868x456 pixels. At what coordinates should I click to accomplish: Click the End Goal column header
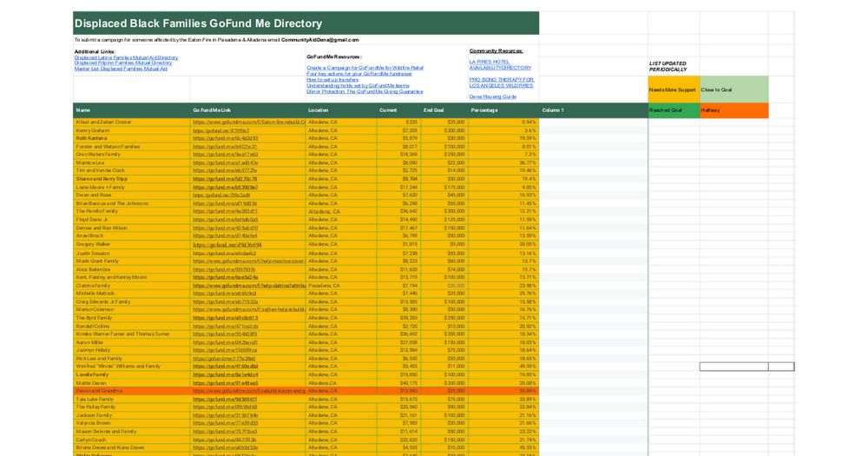click(444, 110)
